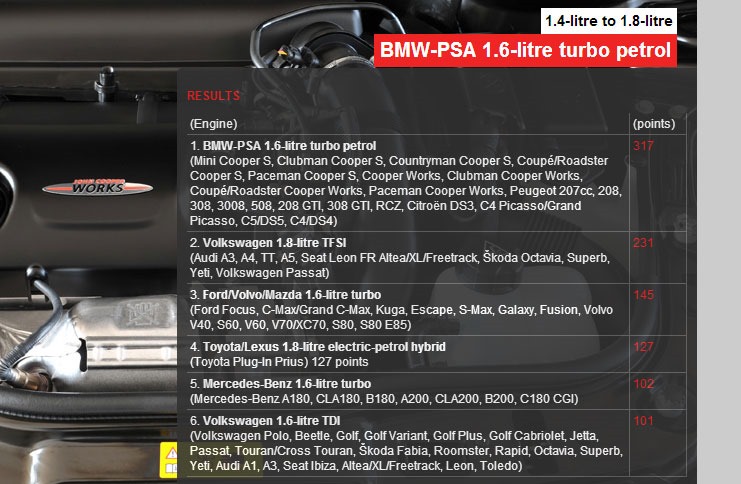Click the 317 points value
The width and height of the screenshot is (741, 484).
(643, 146)
